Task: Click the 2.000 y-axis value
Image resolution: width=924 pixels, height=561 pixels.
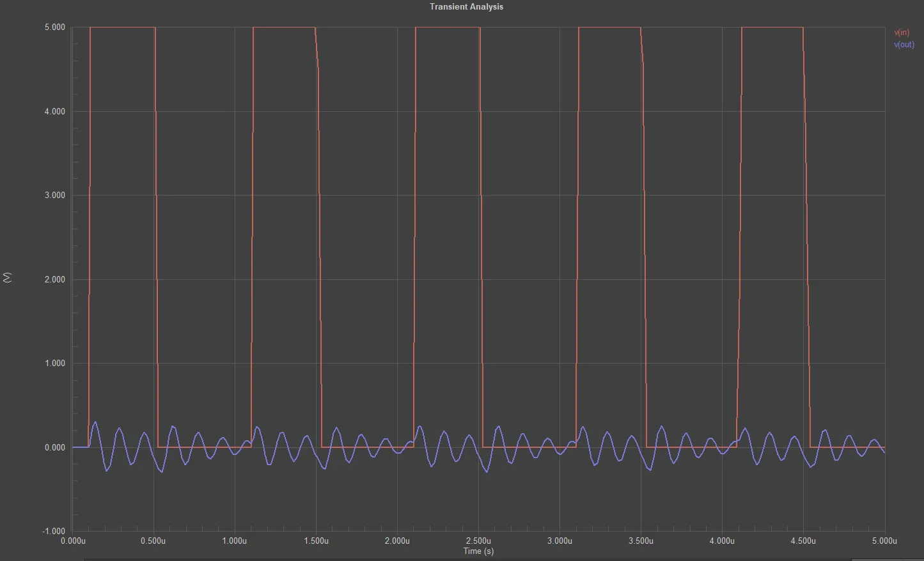Action: 55,280
